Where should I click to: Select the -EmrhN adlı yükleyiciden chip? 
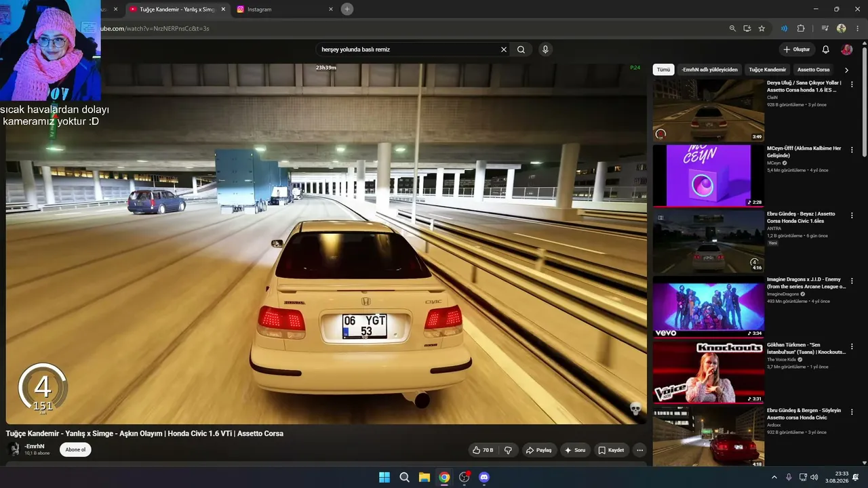(x=709, y=70)
